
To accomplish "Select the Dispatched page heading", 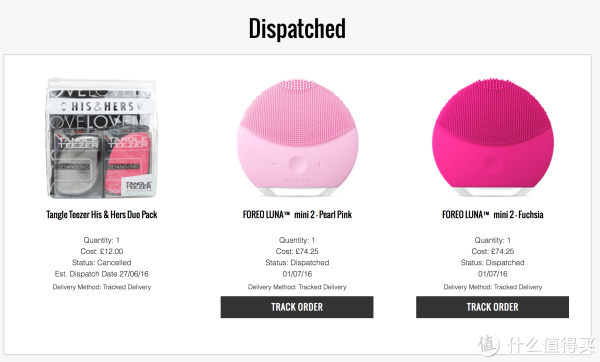I will 297,28.
